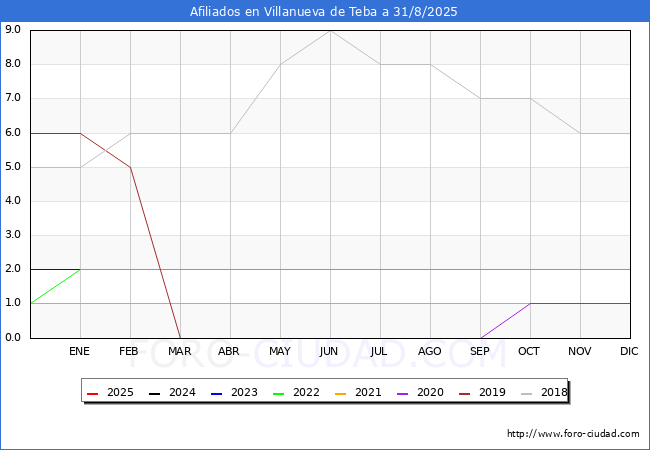Screen dimensions: 650x450
Task: Click the 2025 red legend swatch
Action: click(x=92, y=393)
